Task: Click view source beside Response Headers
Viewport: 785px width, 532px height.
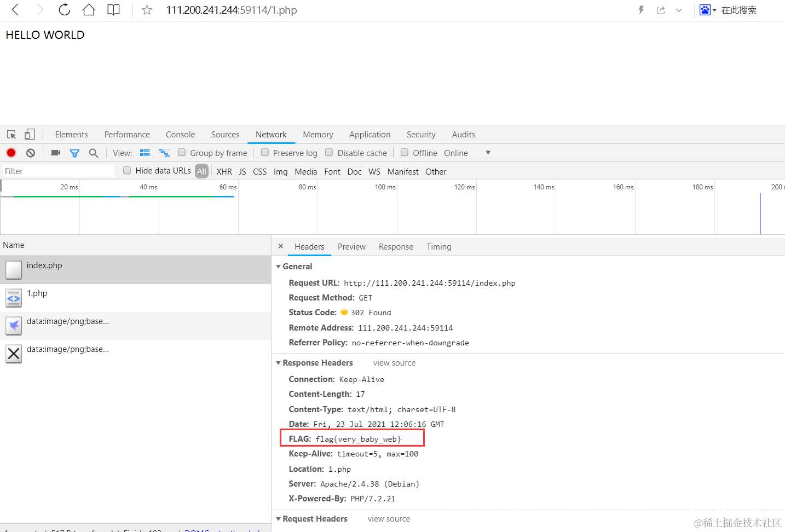Action: click(x=394, y=363)
